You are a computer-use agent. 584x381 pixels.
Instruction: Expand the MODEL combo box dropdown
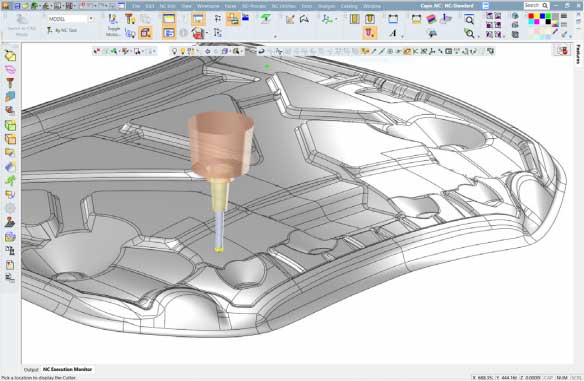point(91,19)
